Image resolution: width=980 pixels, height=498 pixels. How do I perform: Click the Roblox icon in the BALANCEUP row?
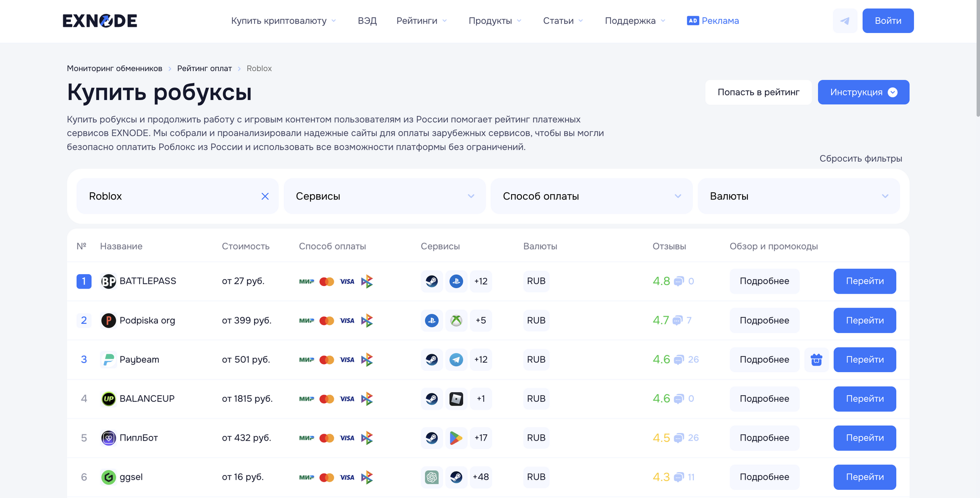coord(456,399)
